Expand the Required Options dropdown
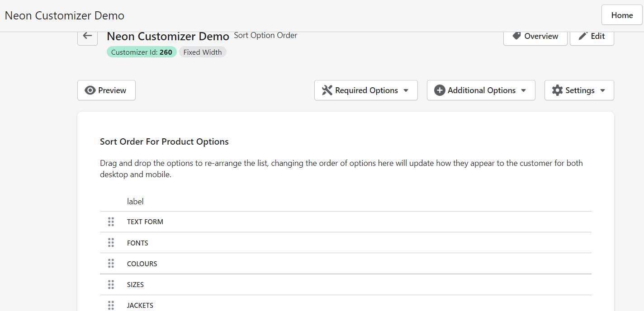The width and height of the screenshot is (644, 311). (365, 90)
